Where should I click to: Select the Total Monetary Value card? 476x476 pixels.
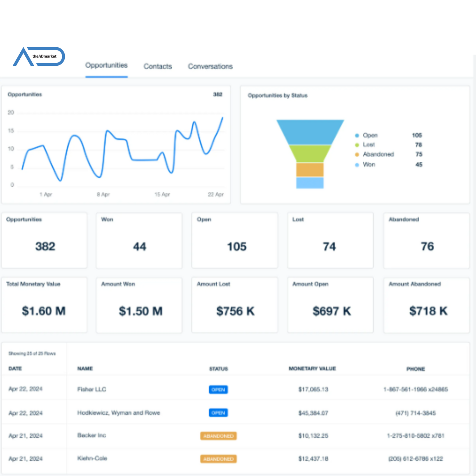(x=44, y=305)
